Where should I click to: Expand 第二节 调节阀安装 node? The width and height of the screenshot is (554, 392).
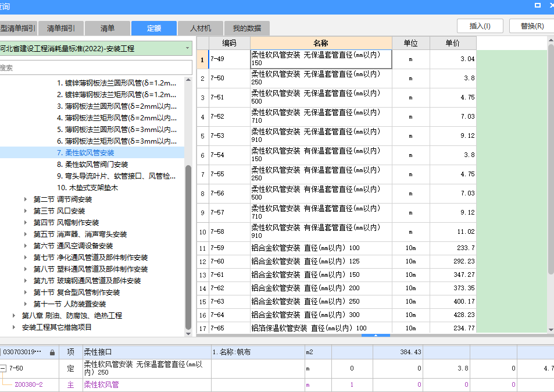coord(26,199)
